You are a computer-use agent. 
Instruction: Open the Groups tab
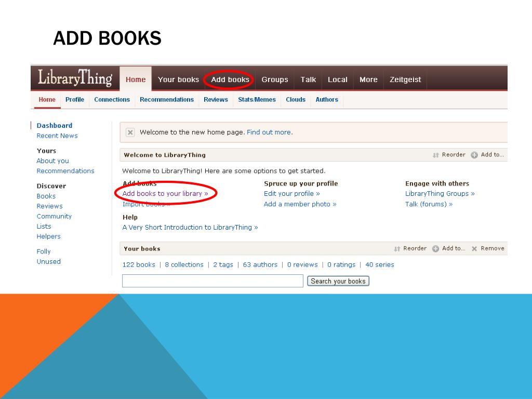(x=275, y=79)
